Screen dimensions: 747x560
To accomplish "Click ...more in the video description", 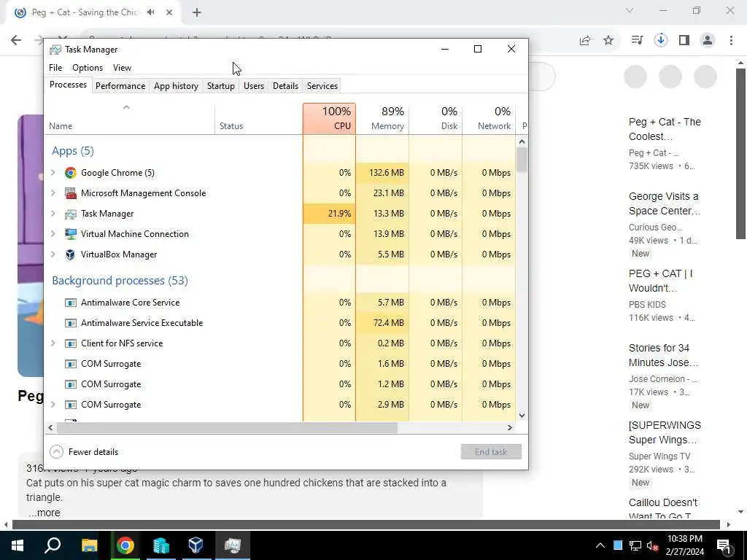I will click(x=44, y=513).
